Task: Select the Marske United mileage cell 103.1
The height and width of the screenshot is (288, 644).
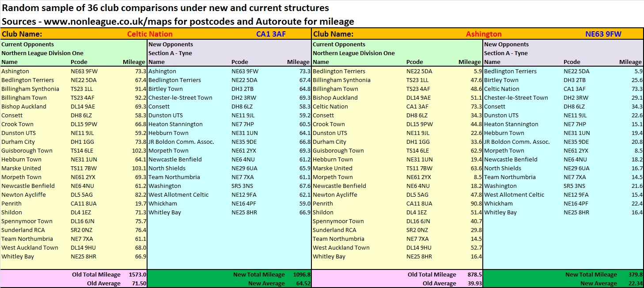Action: click(139, 168)
